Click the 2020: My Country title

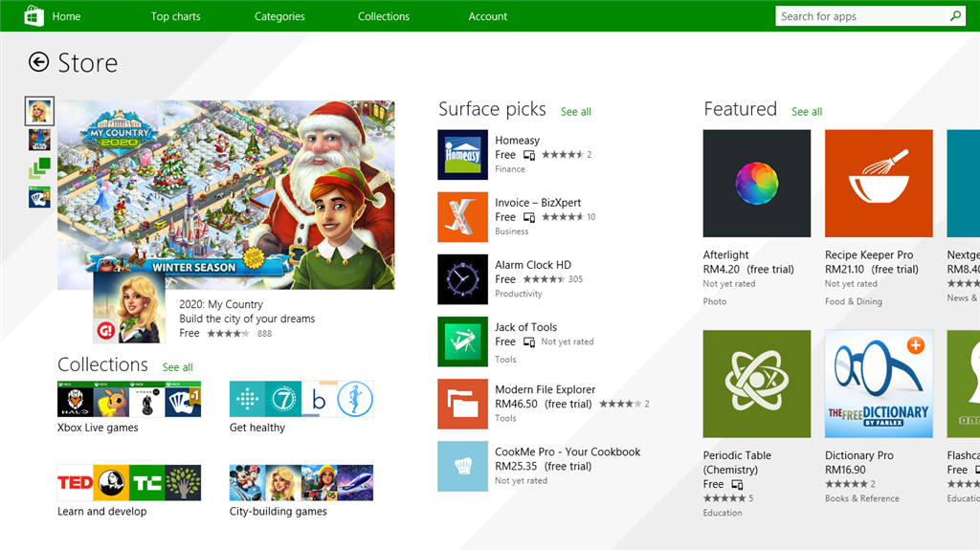tap(221, 304)
